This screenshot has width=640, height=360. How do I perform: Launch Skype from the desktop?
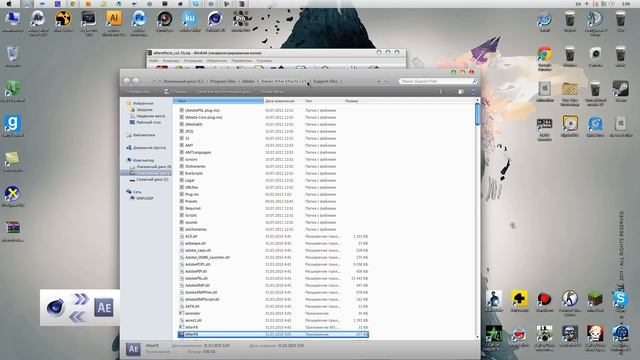620,299
